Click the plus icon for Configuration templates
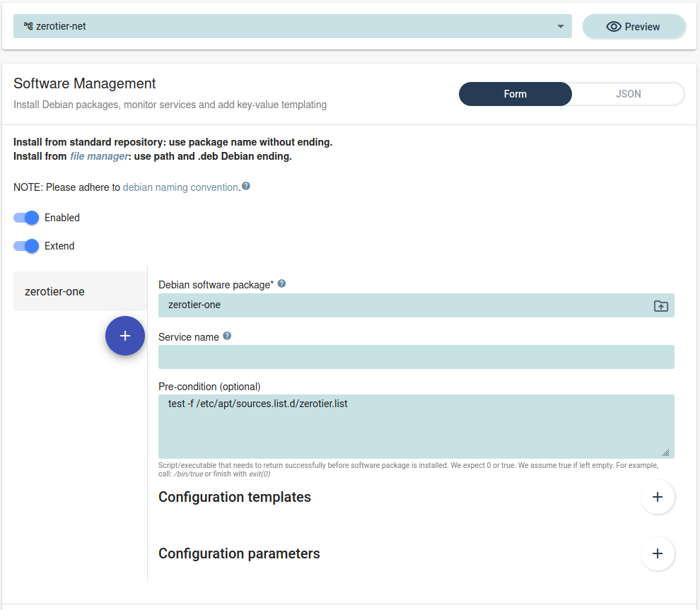 point(658,497)
